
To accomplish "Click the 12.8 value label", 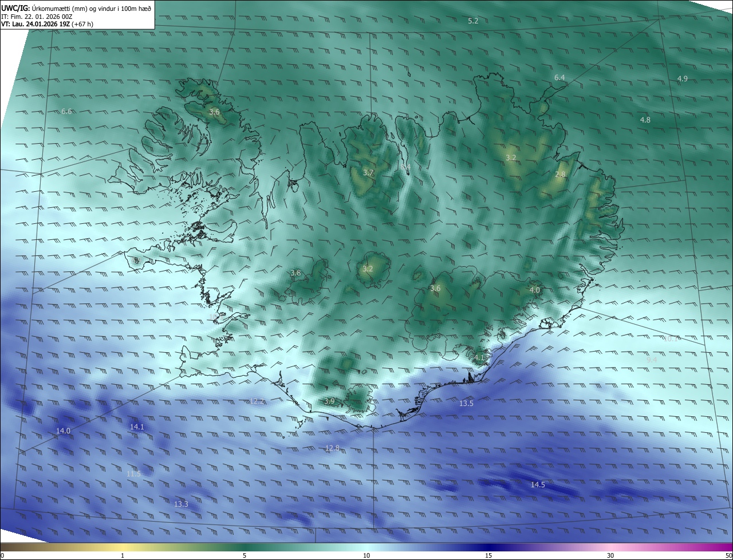I will click(332, 448).
